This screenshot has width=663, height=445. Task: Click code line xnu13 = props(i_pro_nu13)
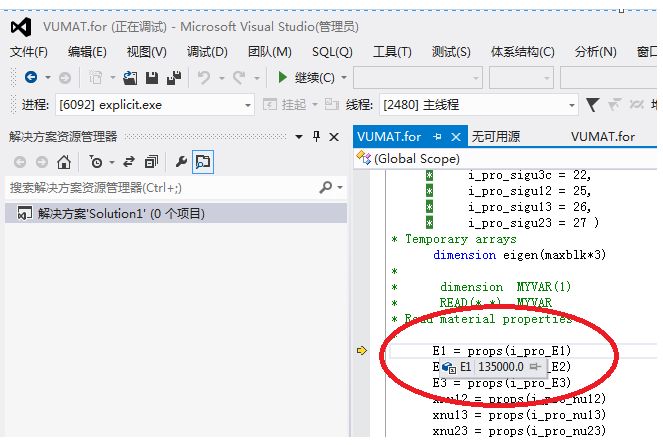(519, 415)
